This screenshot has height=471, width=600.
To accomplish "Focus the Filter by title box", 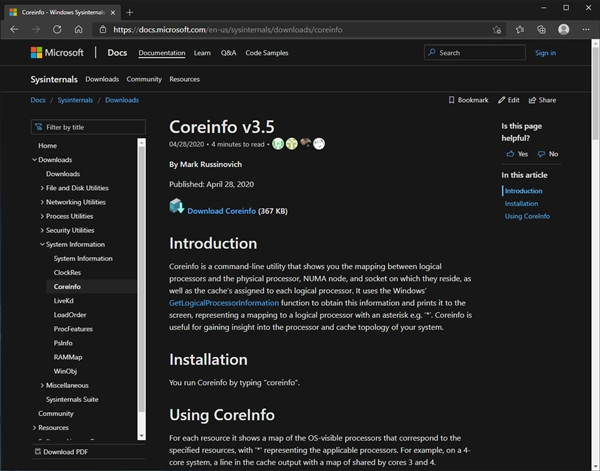I will [88, 127].
